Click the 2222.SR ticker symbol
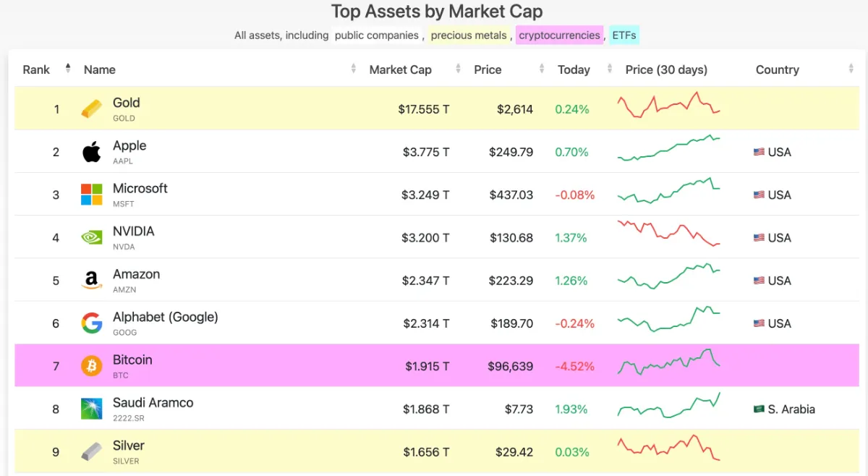 [x=129, y=418]
